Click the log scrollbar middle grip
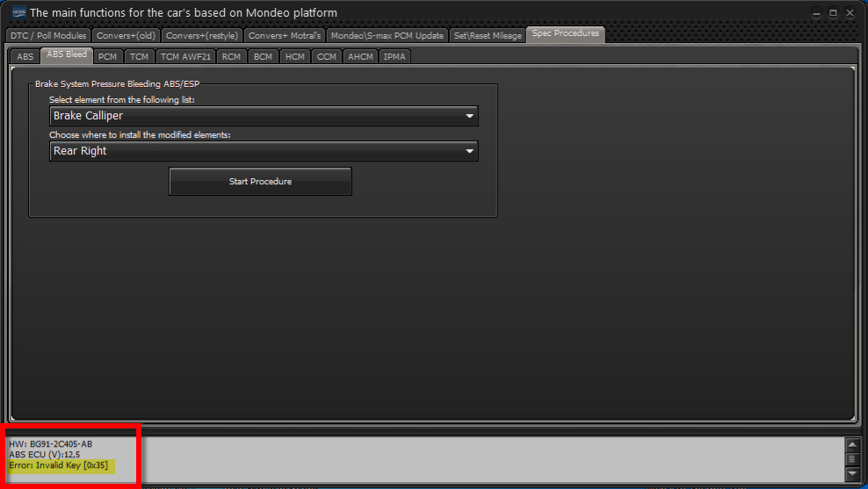Screen dimensions: 868x489 pos(851,459)
